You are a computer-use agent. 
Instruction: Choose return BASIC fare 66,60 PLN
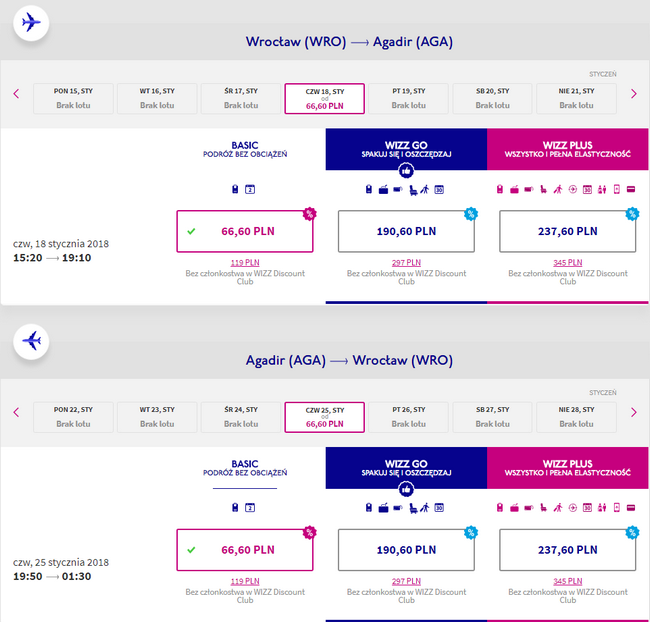point(245,550)
